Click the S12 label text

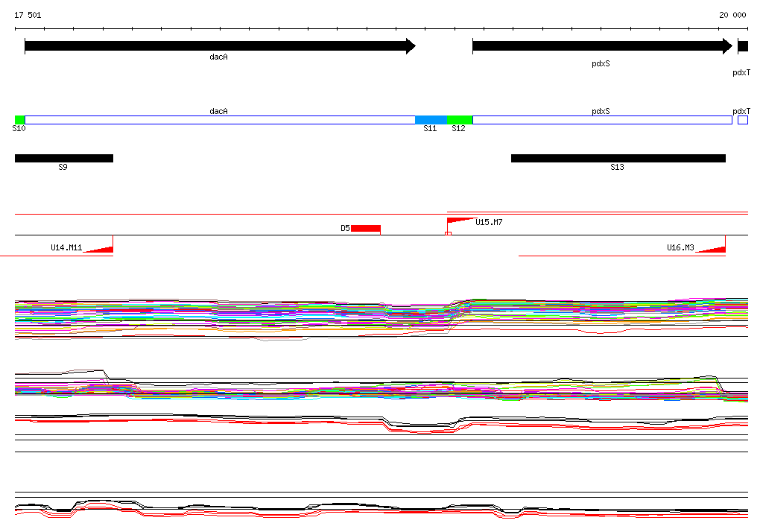click(x=458, y=128)
